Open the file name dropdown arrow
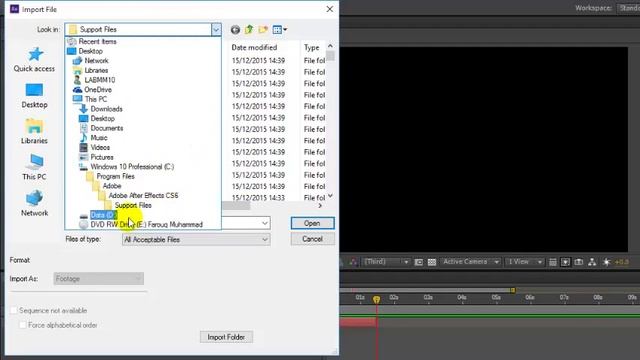The height and width of the screenshot is (360, 640). pyautogui.click(x=265, y=223)
